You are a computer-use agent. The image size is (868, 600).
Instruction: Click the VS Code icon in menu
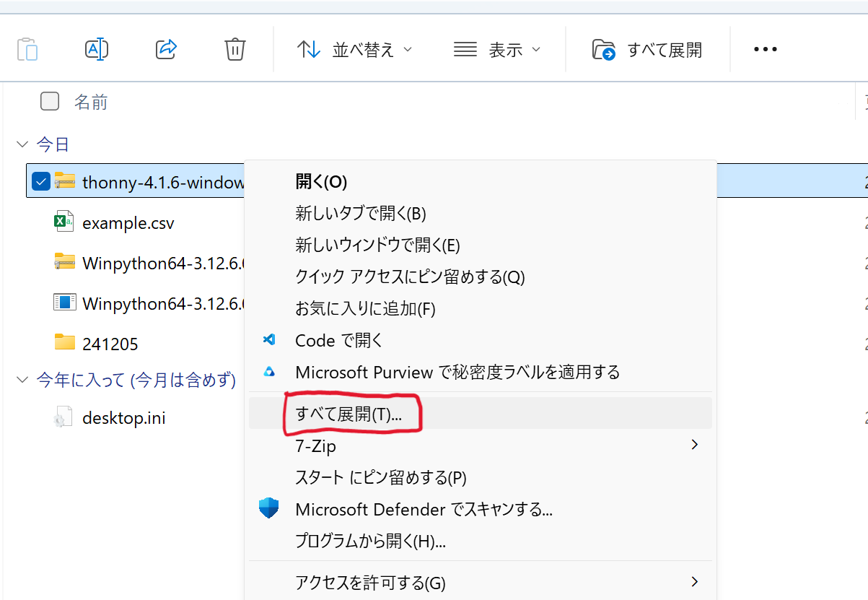(269, 340)
